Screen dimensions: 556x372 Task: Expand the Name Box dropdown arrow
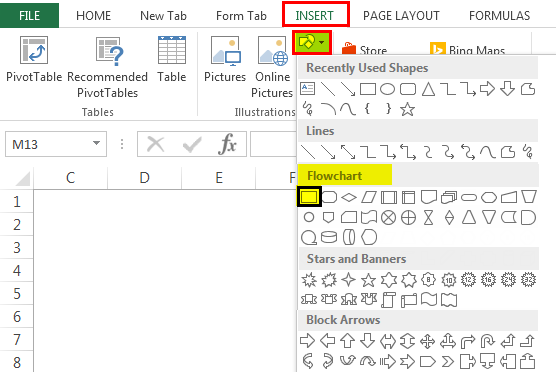pos(96,144)
